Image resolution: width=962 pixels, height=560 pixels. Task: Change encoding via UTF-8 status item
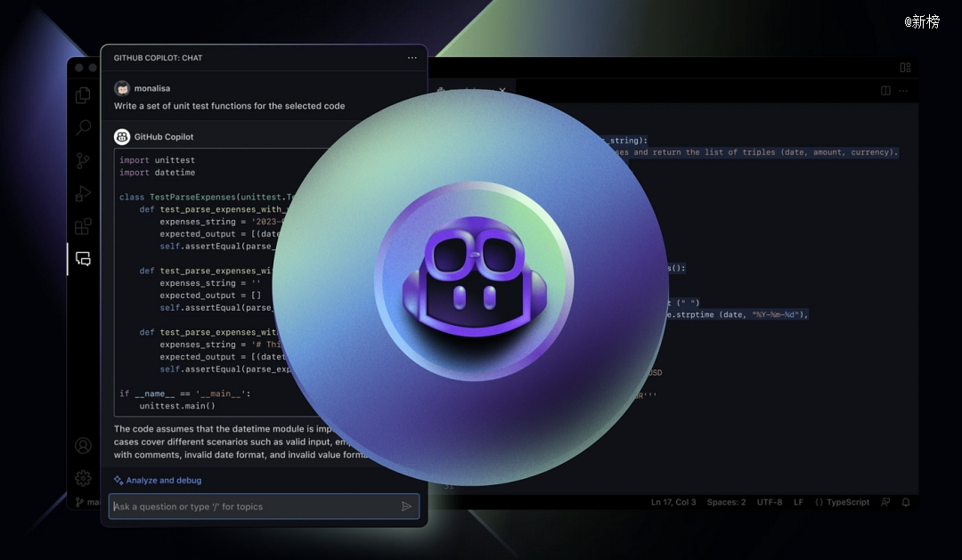(770, 502)
